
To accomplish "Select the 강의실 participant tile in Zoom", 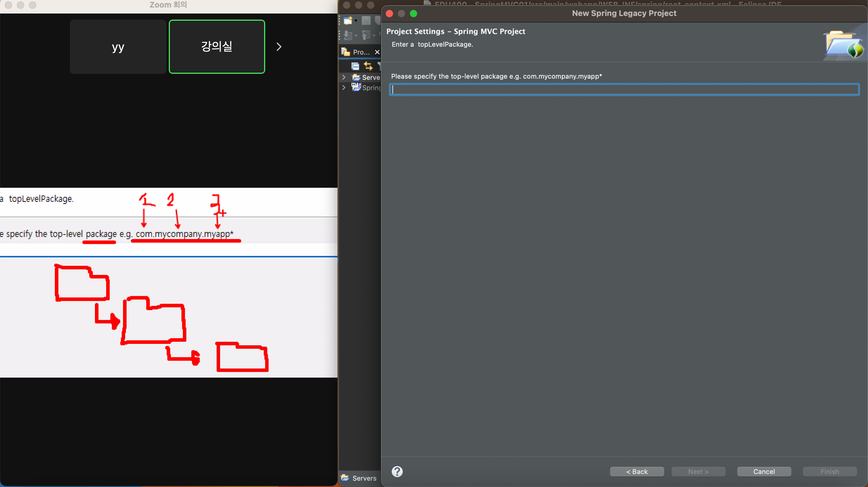I will (217, 46).
